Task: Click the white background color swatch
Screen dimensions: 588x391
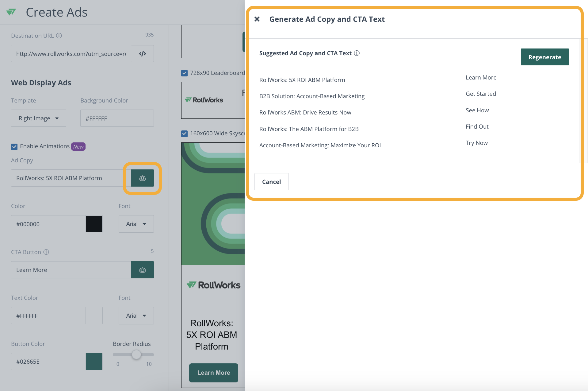Action: click(x=145, y=118)
